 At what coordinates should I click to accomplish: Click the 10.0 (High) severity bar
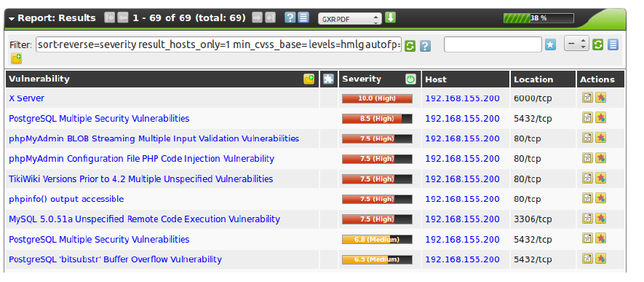[377, 98]
